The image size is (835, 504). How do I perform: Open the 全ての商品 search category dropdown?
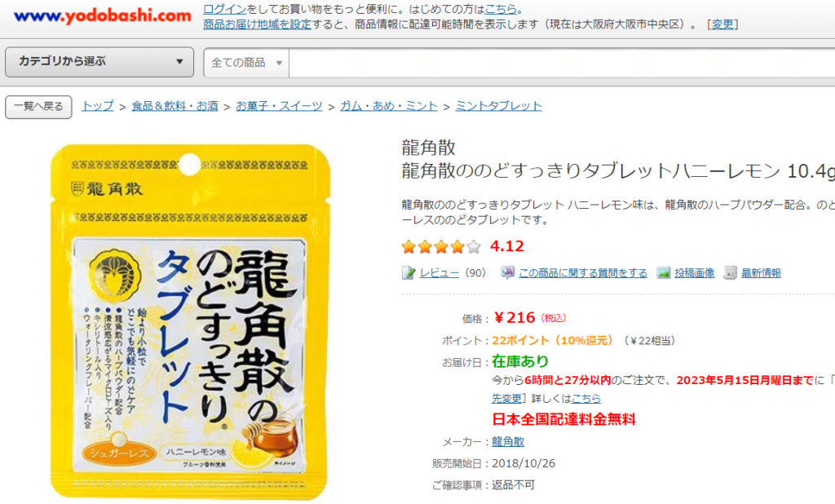246,63
